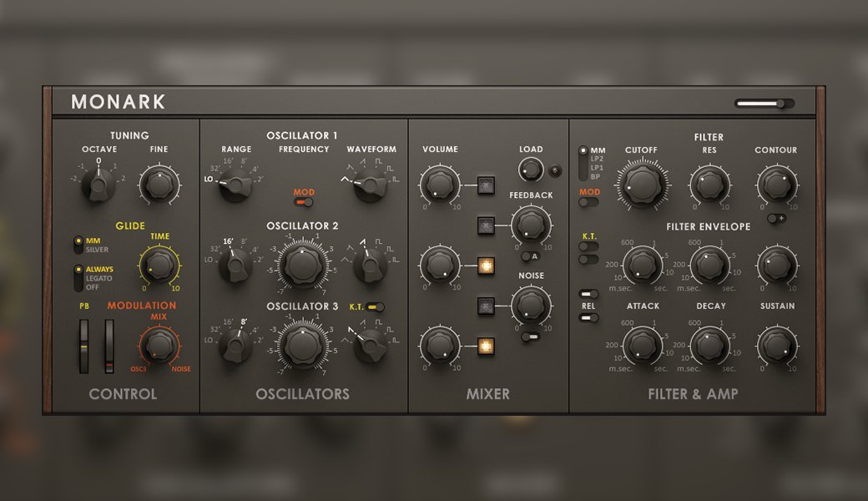Click the Glide MM/Silver mode selector
The image size is (868, 501).
point(78,245)
